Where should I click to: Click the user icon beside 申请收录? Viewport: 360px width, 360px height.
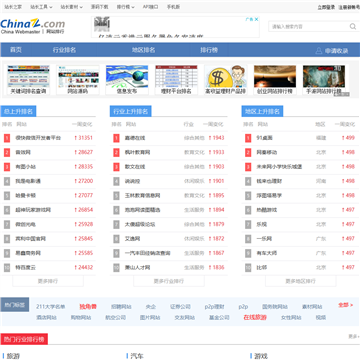point(319,51)
